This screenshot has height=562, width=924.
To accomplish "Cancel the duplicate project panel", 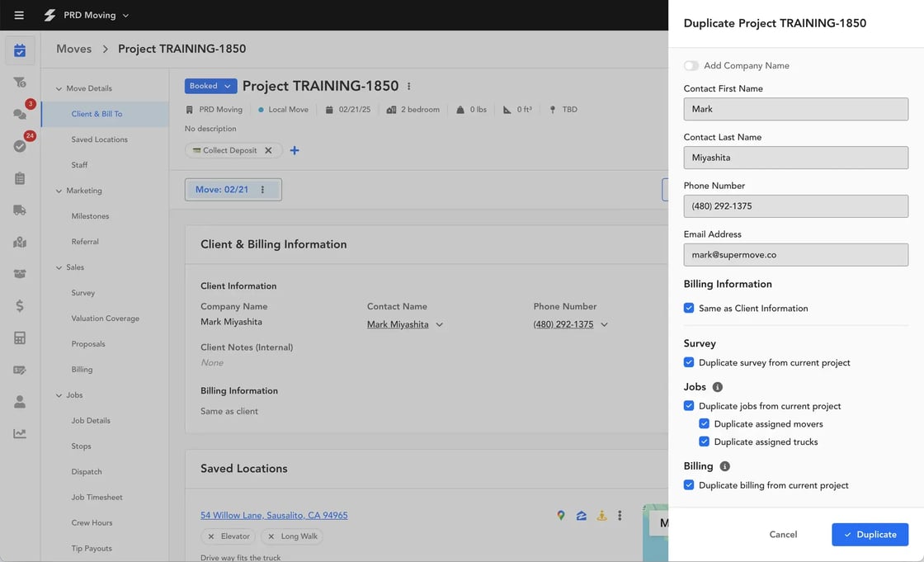I will pyautogui.click(x=783, y=534).
